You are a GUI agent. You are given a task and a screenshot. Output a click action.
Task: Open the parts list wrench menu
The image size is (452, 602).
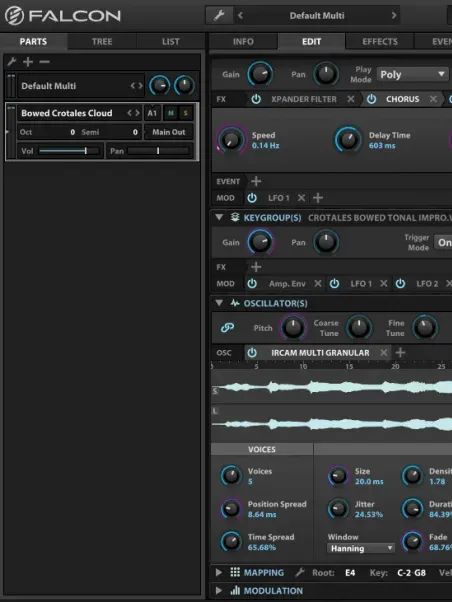coord(12,61)
